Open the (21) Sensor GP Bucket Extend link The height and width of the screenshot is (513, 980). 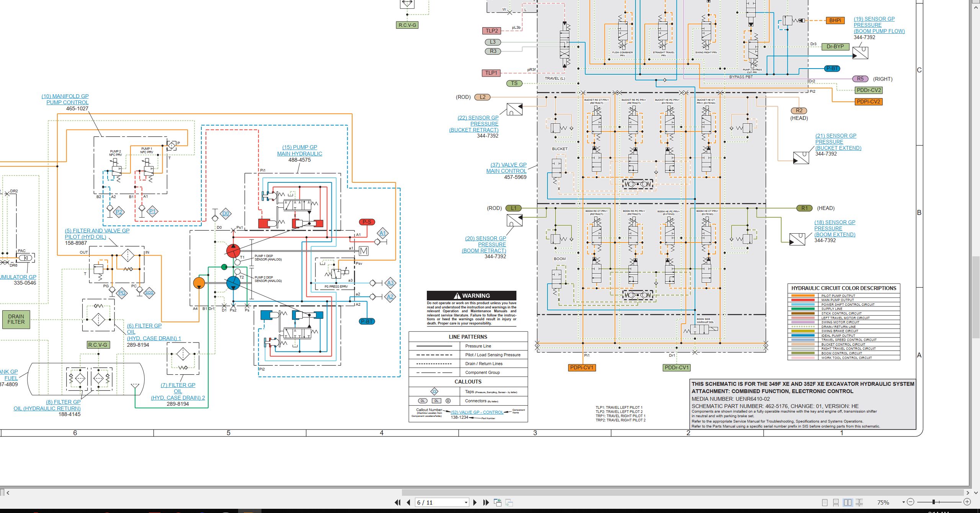[838, 142]
